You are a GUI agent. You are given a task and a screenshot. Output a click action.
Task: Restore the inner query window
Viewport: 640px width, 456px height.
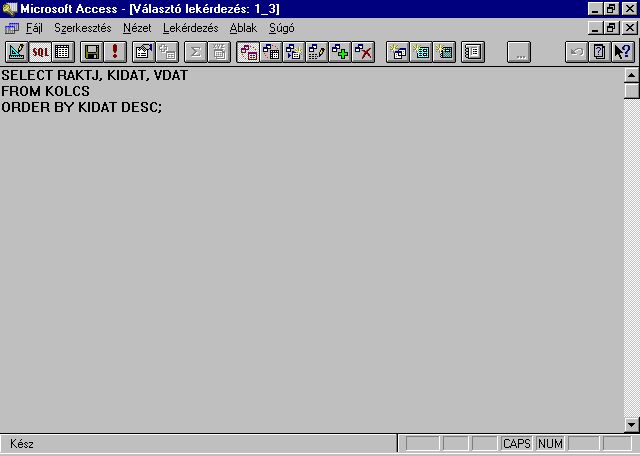(x=611, y=28)
